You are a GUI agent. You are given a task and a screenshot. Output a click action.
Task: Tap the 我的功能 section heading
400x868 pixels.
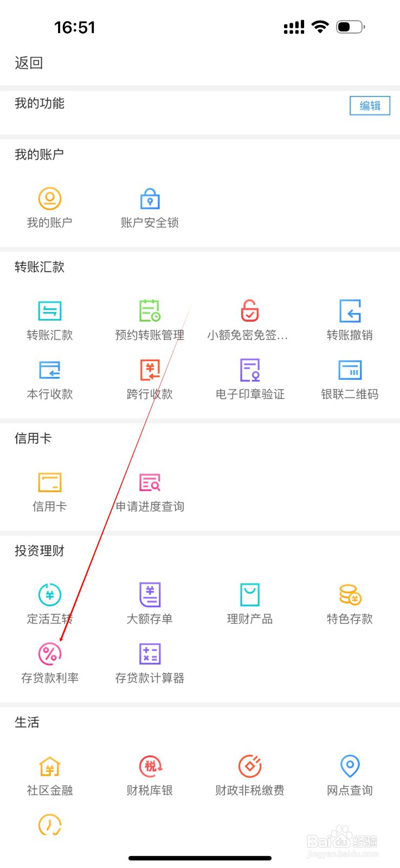(x=40, y=103)
